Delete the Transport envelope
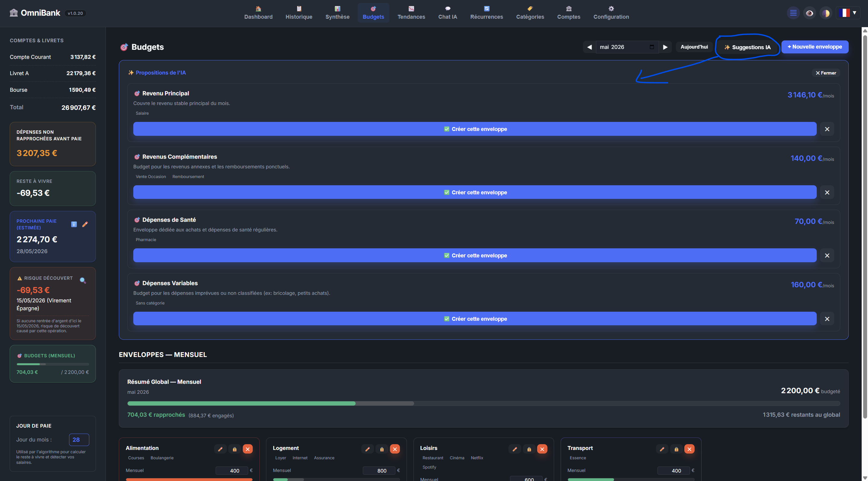The width and height of the screenshot is (868, 481). point(689,449)
